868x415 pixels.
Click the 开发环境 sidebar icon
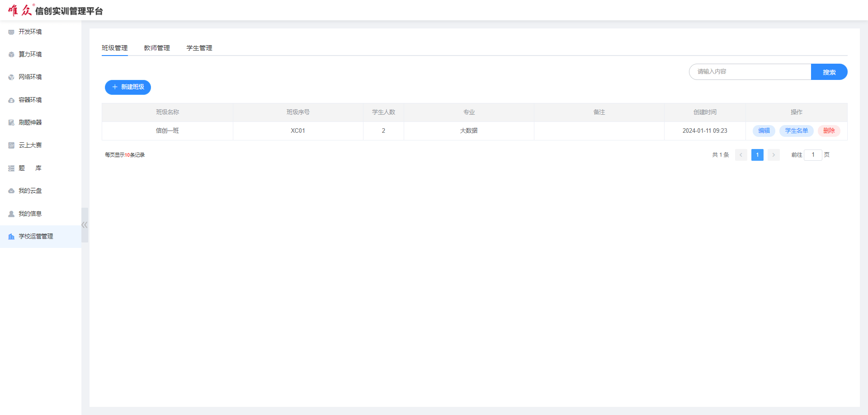[x=11, y=32]
